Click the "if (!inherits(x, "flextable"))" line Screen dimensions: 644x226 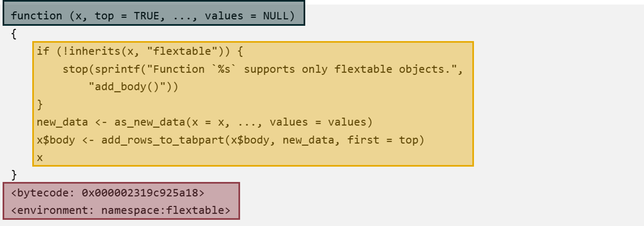coord(140,51)
